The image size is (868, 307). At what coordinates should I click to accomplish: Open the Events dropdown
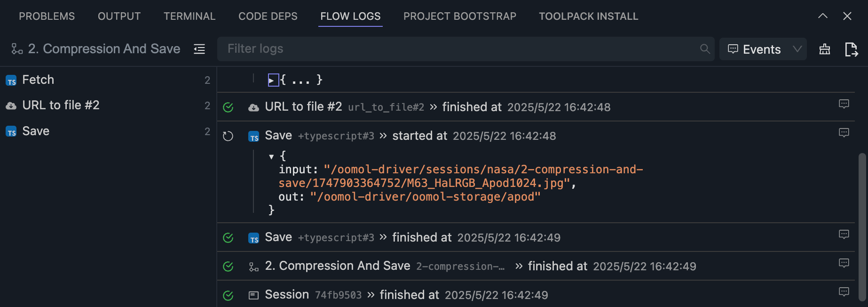[x=763, y=49]
